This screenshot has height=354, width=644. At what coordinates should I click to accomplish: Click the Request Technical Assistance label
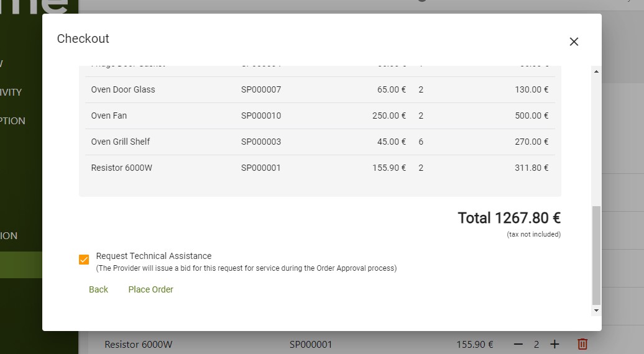pyautogui.click(x=154, y=256)
